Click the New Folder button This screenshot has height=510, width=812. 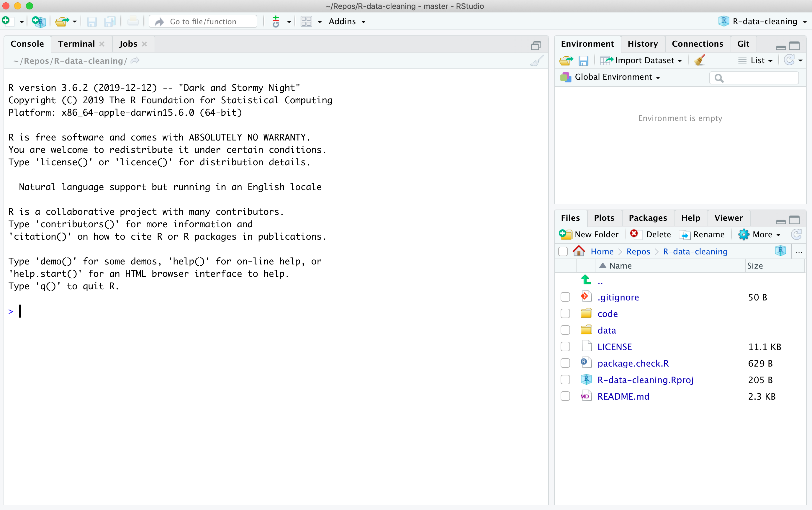pyautogui.click(x=589, y=234)
